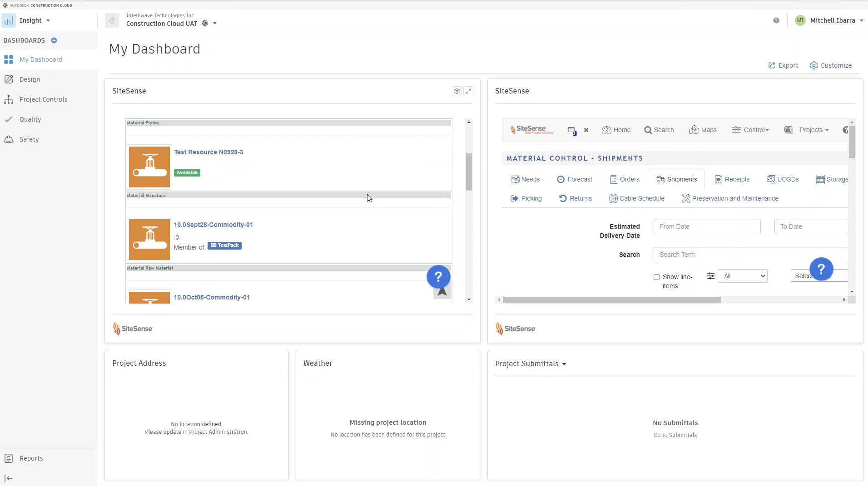This screenshot has height=486, width=868.
Task: Open the Picking tab
Action: pos(526,198)
